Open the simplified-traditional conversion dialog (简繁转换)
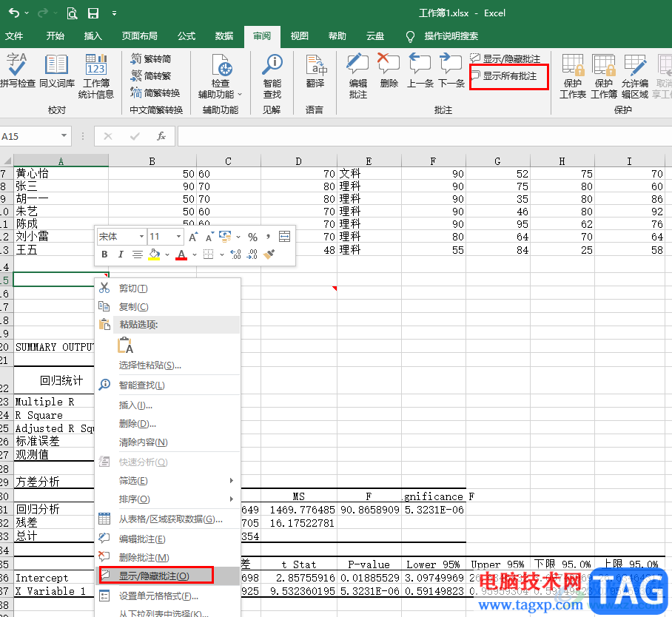 (155, 93)
